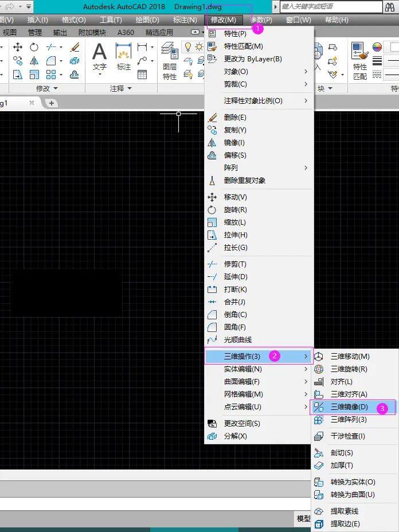
Task: Open the 文字 text tool
Action: (x=99, y=58)
